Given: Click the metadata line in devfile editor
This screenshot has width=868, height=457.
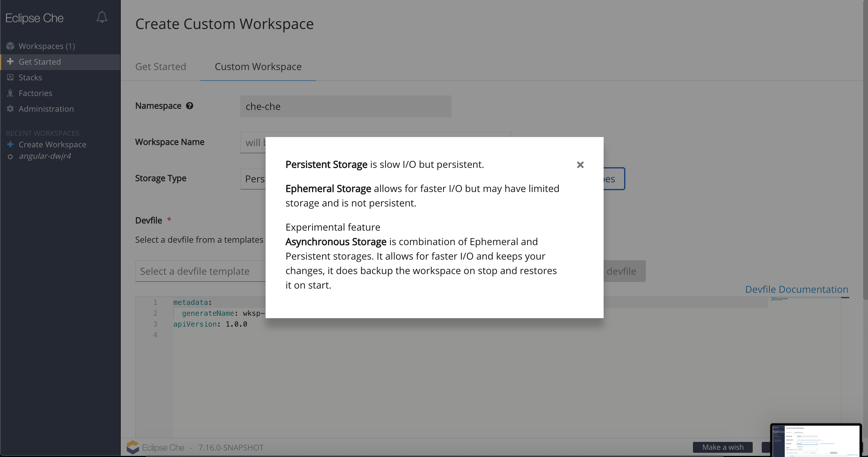Looking at the screenshot, I should 192,302.
